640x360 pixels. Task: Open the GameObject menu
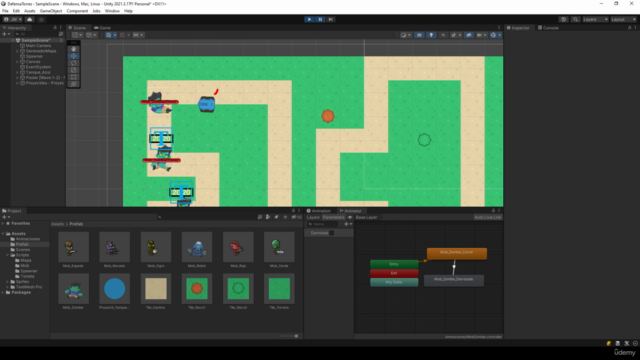point(51,11)
